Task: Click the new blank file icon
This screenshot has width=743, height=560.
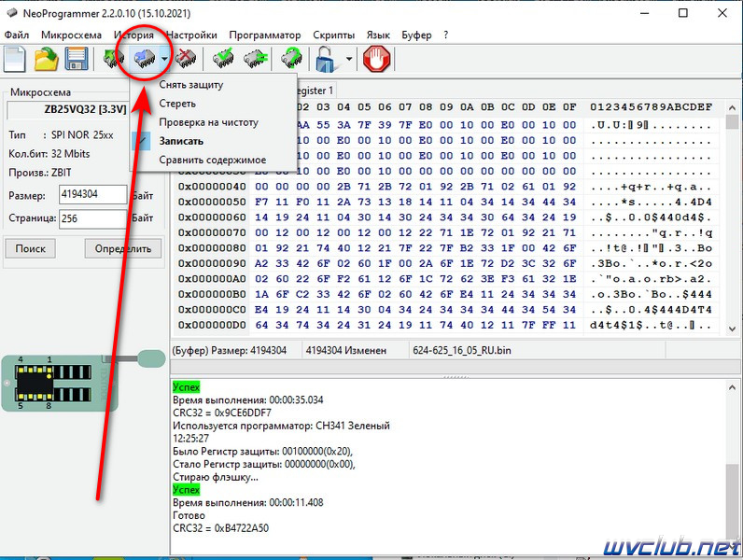Action: (15, 59)
